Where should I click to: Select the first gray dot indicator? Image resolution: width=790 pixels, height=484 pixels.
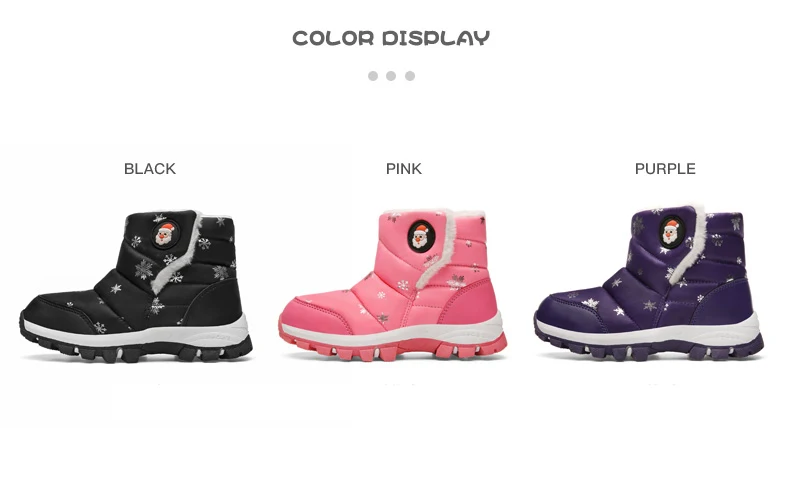coord(373,76)
